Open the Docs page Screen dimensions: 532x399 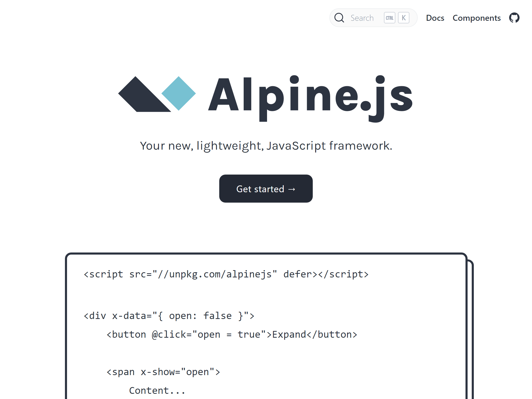pyautogui.click(x=435, y=18)
